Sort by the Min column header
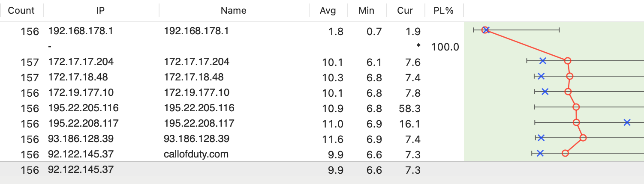The image size is (644, 184). click(367, 10)
